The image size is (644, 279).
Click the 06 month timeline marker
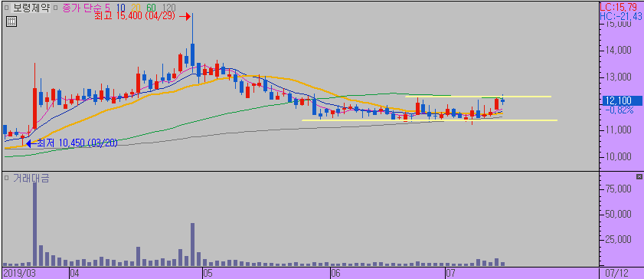tap(336, 273)
